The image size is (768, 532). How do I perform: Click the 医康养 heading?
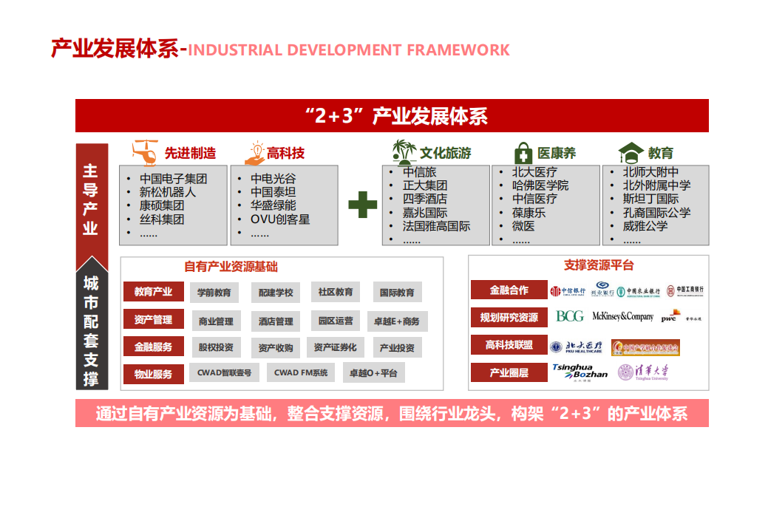pyautogui.click(x=557, y=153)
